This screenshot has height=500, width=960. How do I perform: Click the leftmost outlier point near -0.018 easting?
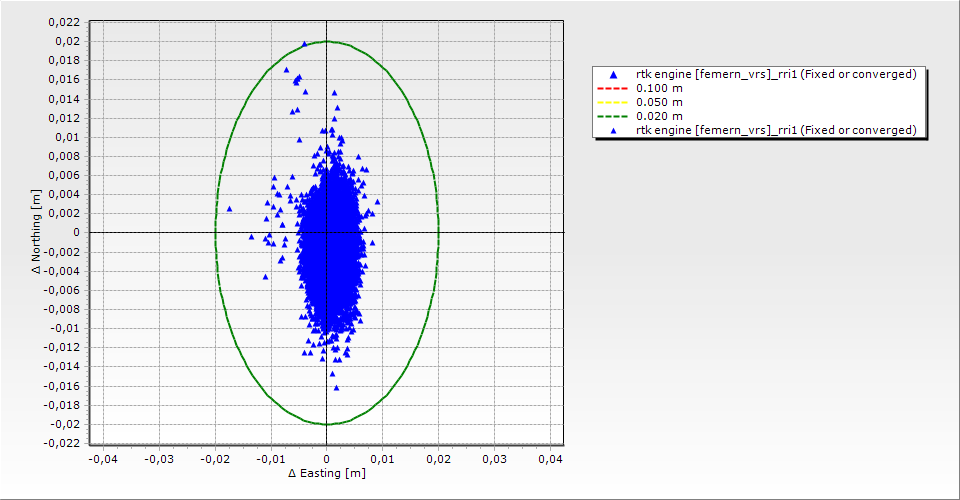pyautogui.click(x=229, y=209)
